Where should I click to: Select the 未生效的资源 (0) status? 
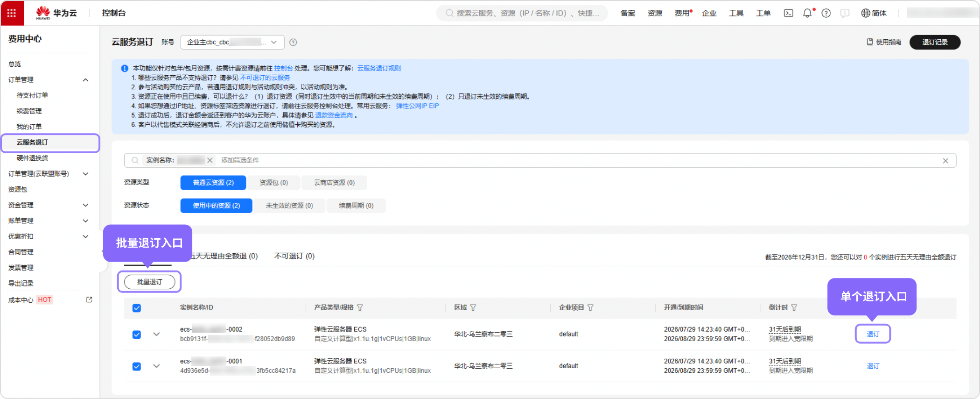click(289, 206)
